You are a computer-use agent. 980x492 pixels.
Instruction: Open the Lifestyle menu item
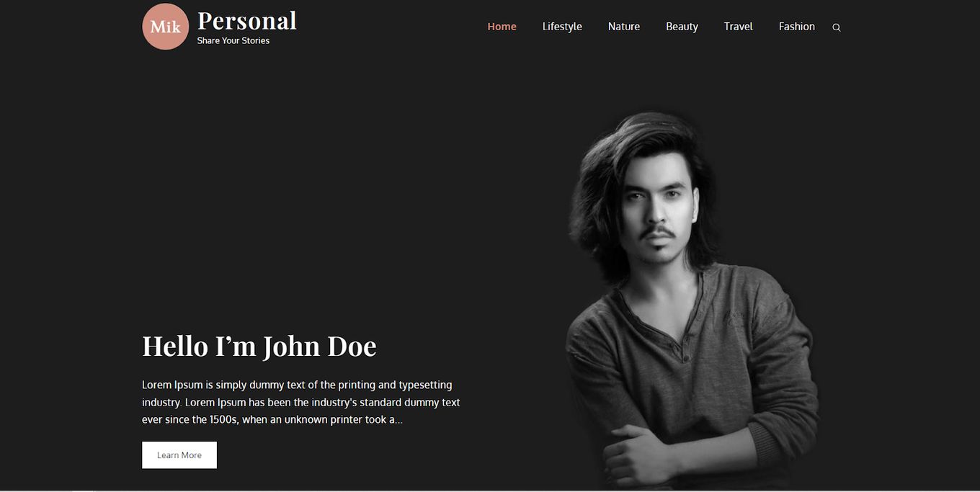coord(562,27)
